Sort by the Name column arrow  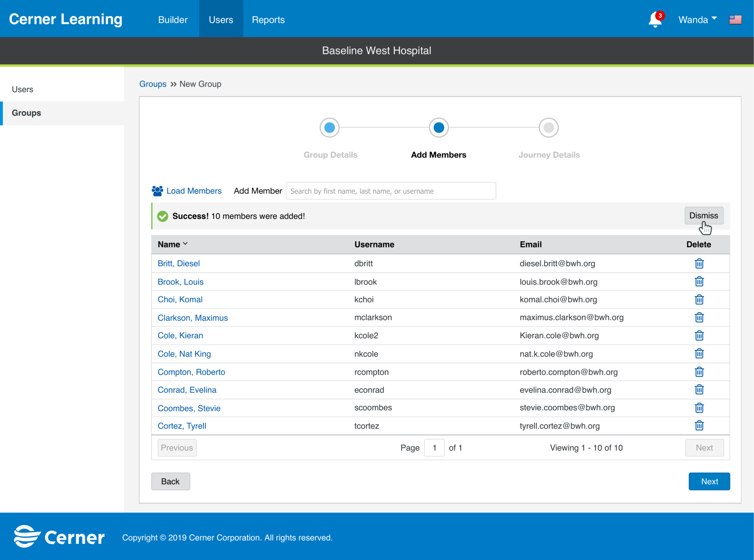[x=185, y=244]
